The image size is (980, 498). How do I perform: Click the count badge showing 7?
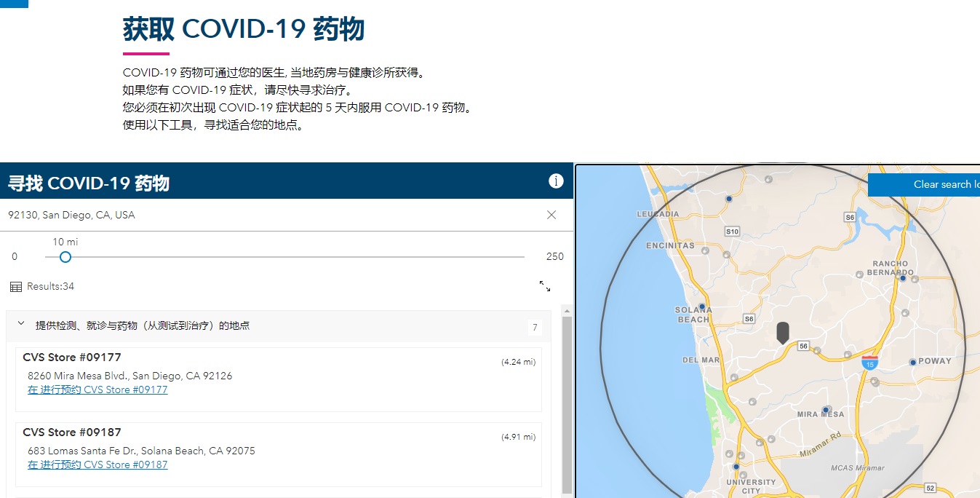click(535, 328)
